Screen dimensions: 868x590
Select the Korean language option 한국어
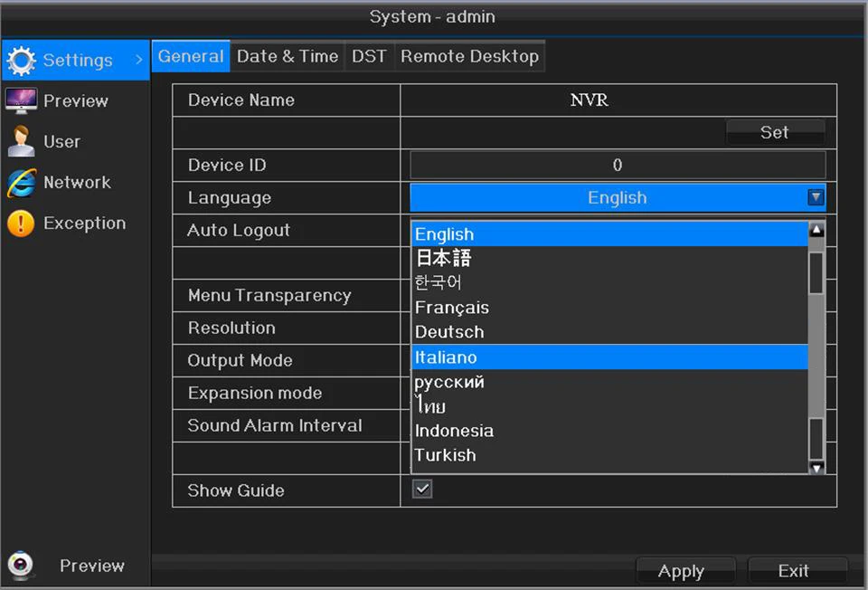609,282
